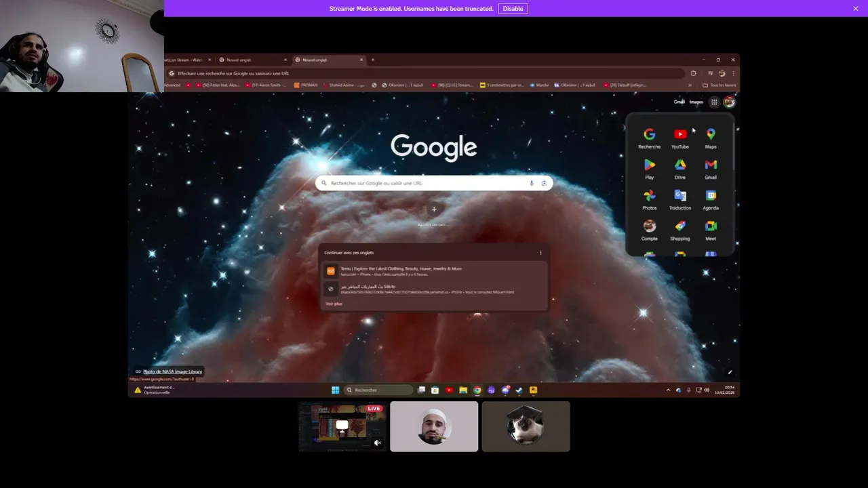This screenshot has width=868, height=488.
Task: Click the Disable streamer mode button
Action: point(513,9)
